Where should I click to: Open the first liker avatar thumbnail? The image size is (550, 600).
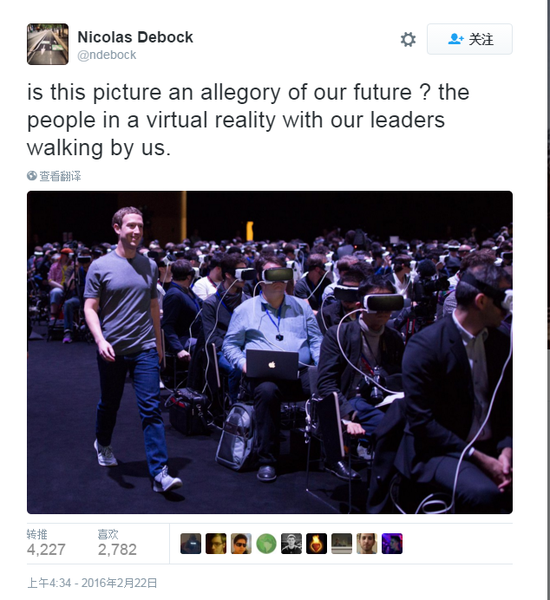pos(191,543)
